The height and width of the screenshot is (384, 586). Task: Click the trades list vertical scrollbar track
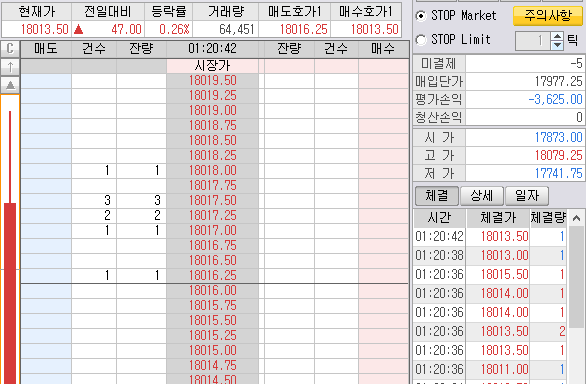click(x=576, y=305)
